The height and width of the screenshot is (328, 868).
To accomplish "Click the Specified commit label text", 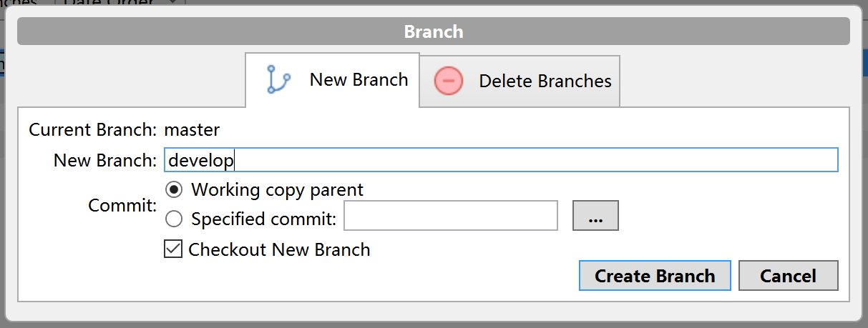I will (263, 219).
